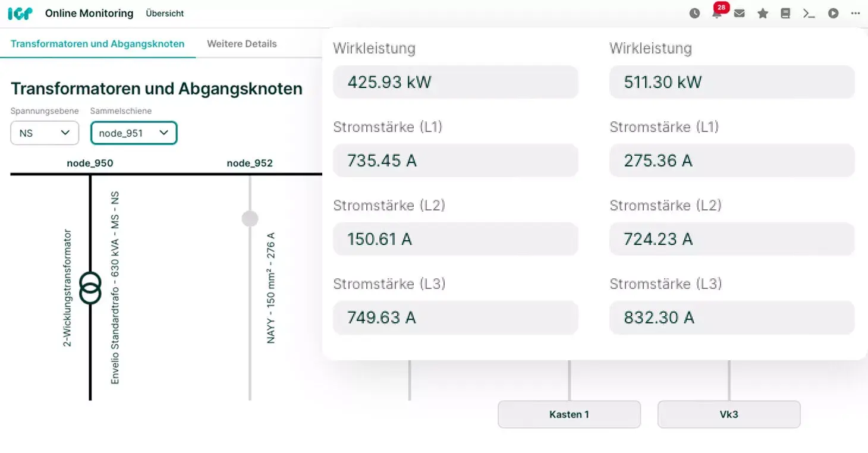Click the Vk3 button
868x453 pixels.
[x=729, y=414]
